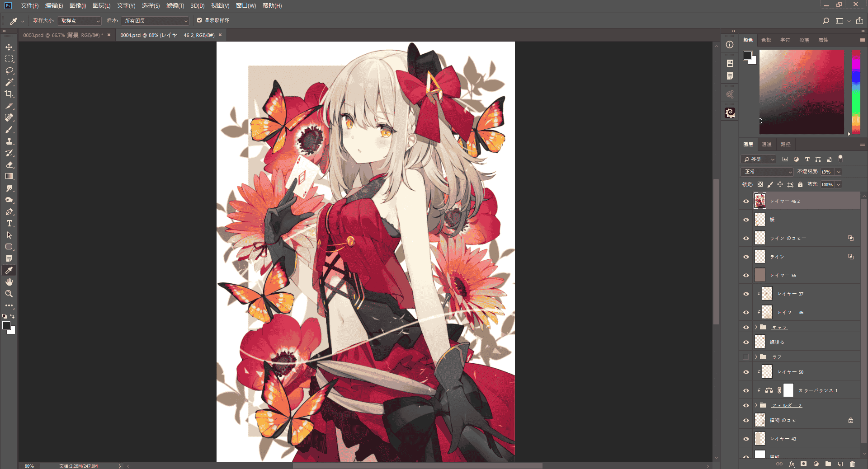
Task: Open the 滤镜(T) menu
Action: coord(175,5)
